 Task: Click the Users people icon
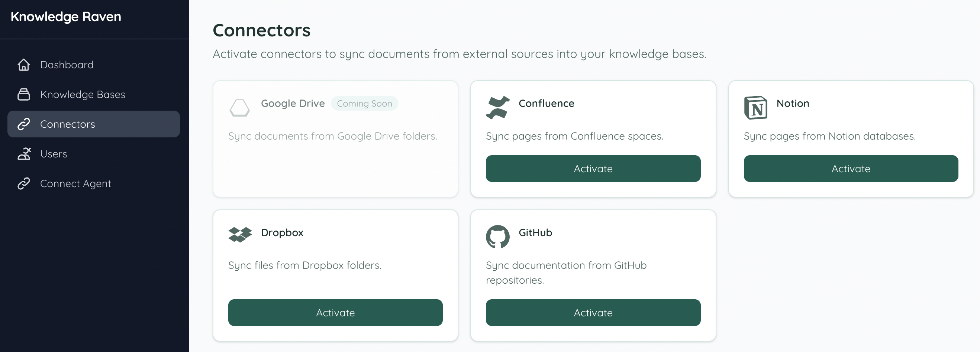24,154
